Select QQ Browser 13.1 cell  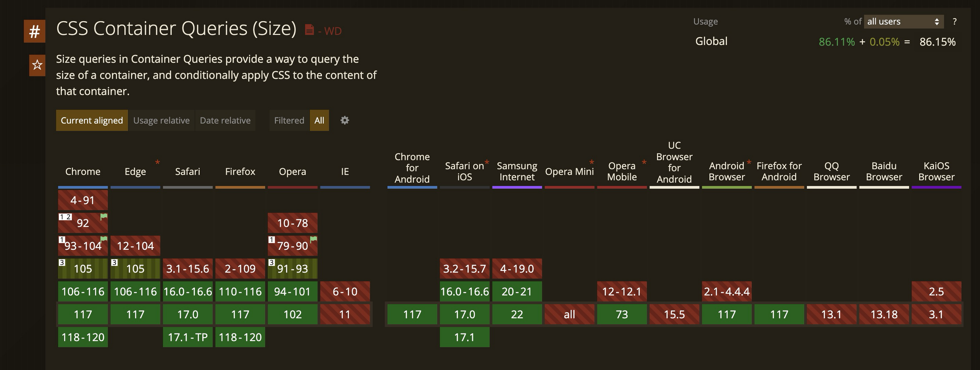click(x=831, y=314)
